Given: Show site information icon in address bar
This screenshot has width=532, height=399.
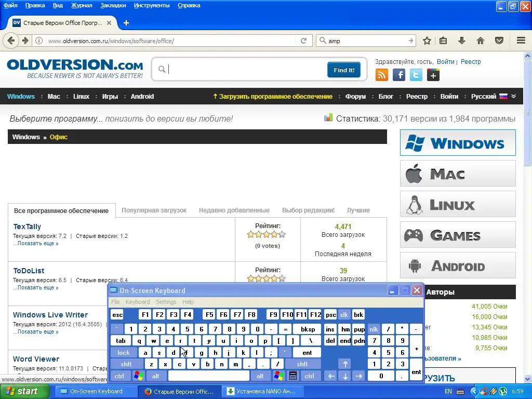Looking at the screenshot, I should 39,41.
